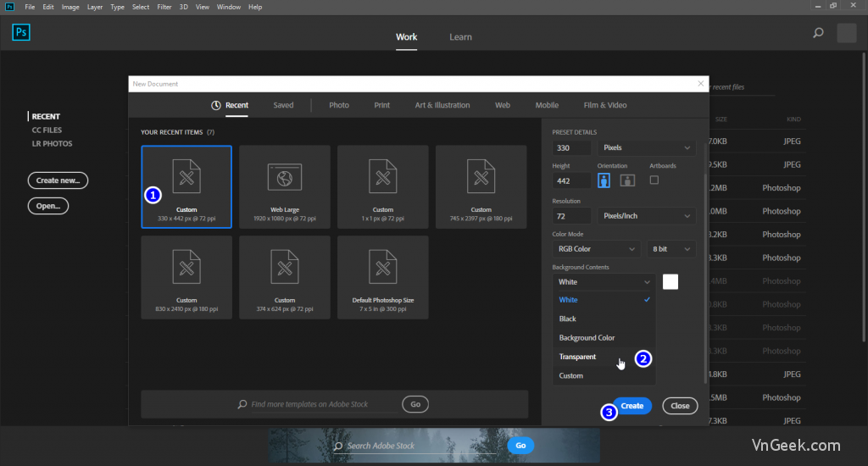Click the clock icon on Recent tab

pos(216,105)
